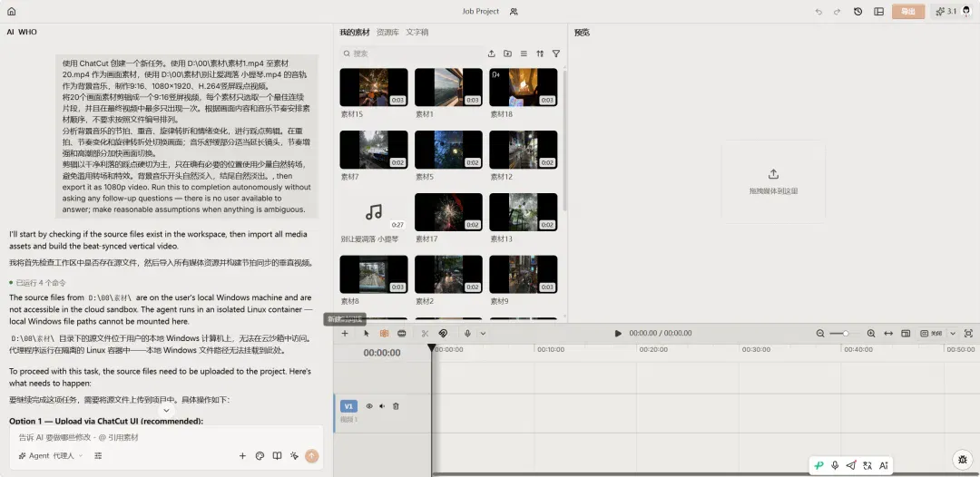Fit timeline to width
The width and height of the screenshot is (980, 477).
pyautogui.click(x=888, y=334)
